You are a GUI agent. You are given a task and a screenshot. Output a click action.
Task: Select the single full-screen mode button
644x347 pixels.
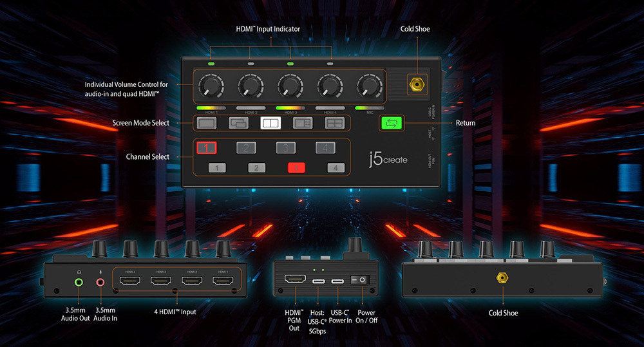(x=207, y=122)
